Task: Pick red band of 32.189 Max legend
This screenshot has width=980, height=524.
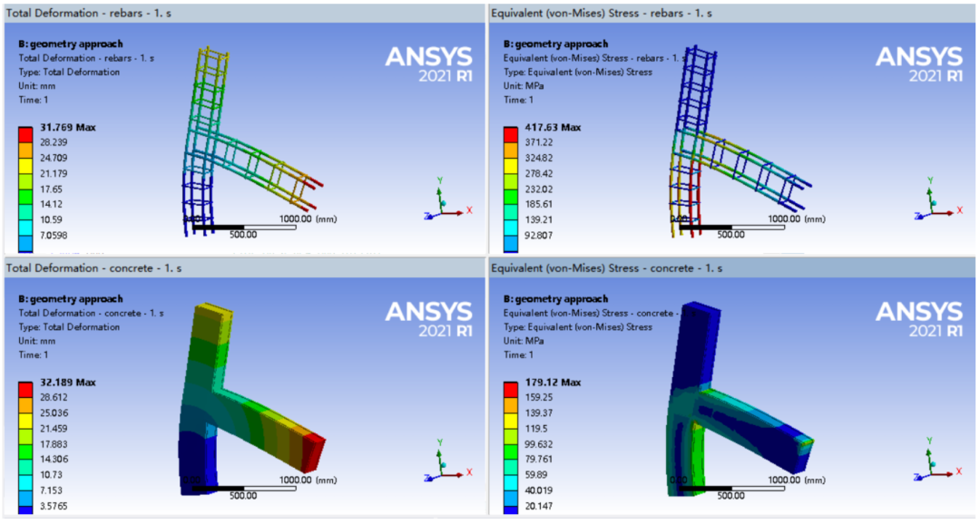Action: (x=25, y=390)
